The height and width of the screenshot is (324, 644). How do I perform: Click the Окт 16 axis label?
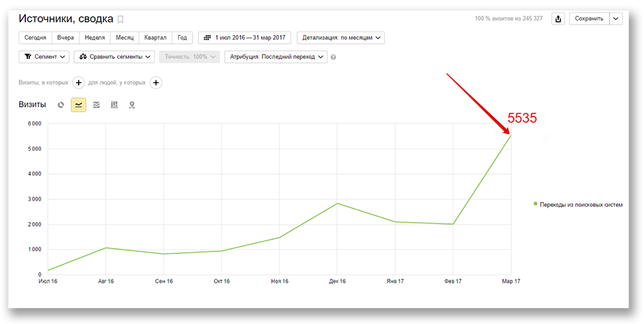tap(221, 282)
